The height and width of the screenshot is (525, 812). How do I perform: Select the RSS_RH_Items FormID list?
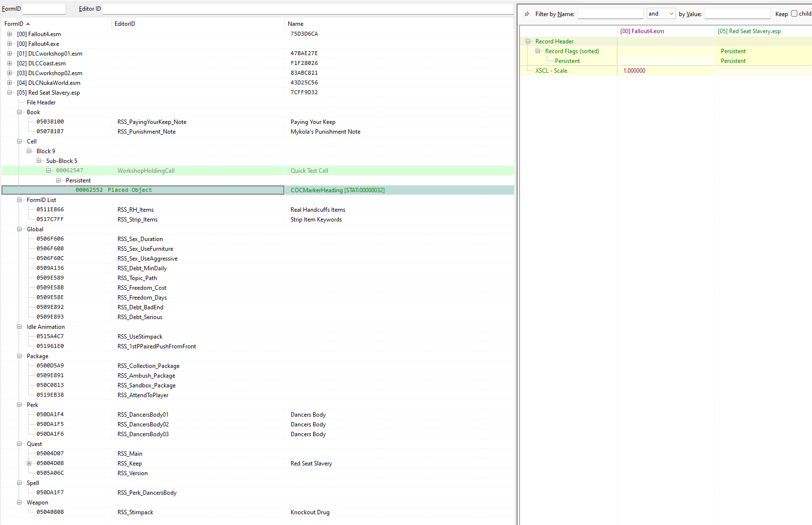point(257,210)
